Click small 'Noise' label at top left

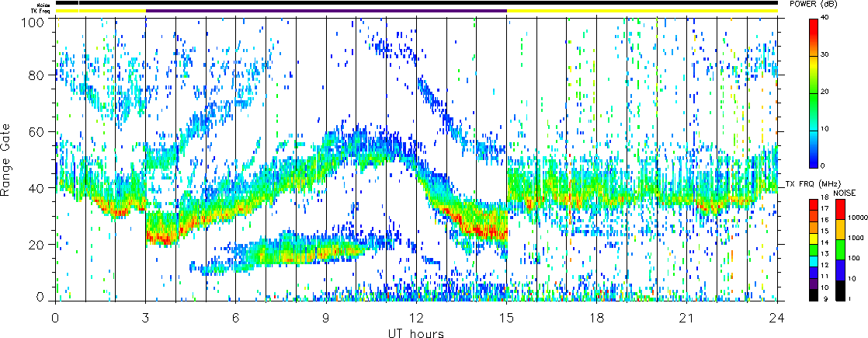45,5
